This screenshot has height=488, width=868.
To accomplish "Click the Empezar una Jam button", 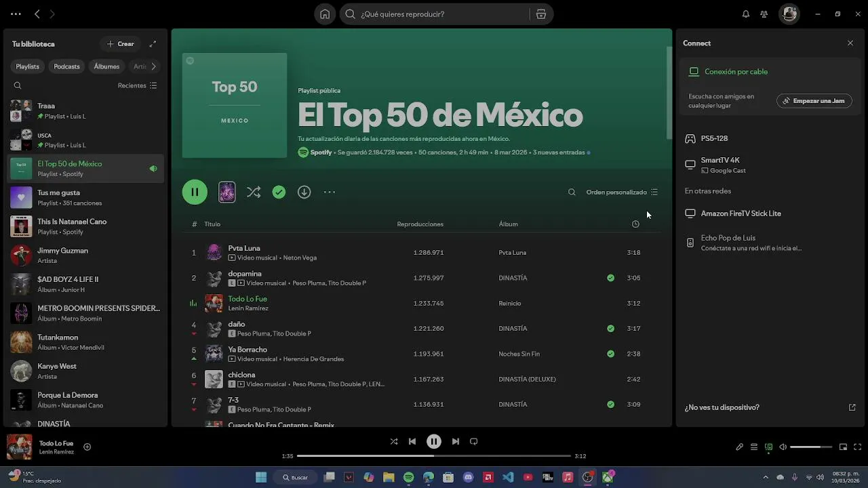I will [x=814, y=101].
